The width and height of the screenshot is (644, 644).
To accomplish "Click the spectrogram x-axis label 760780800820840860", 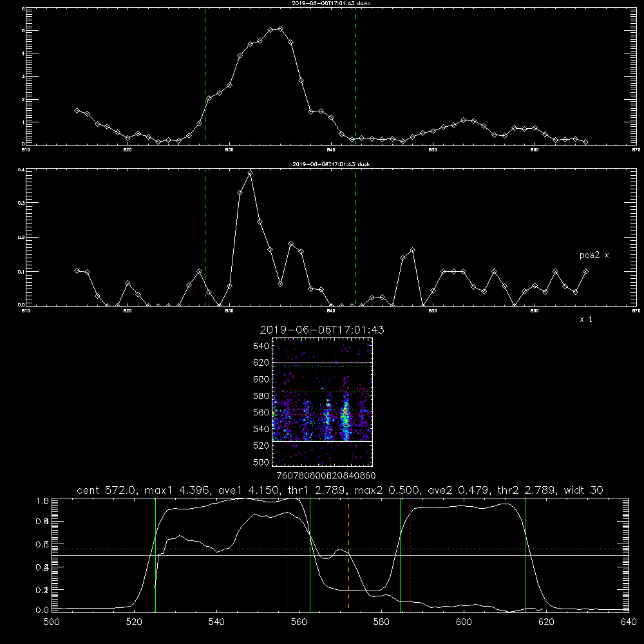I will coord(326,476).
